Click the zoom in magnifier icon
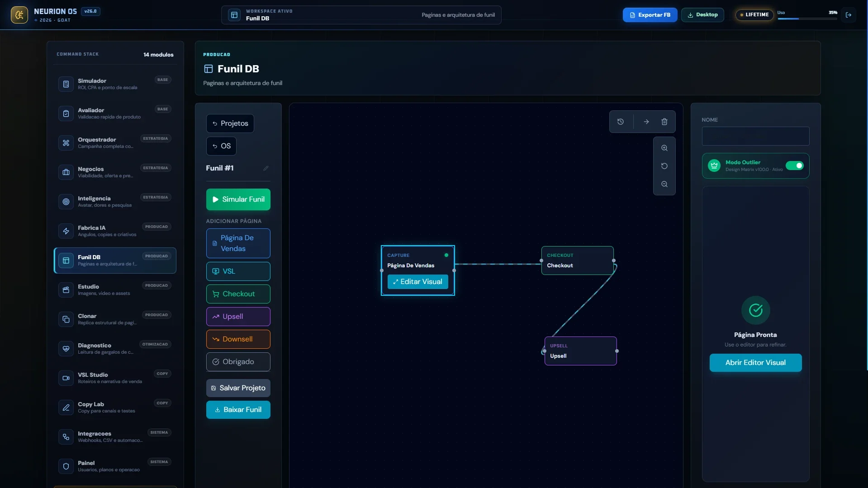This screenshot has width=868, height=488. [664, 148]
